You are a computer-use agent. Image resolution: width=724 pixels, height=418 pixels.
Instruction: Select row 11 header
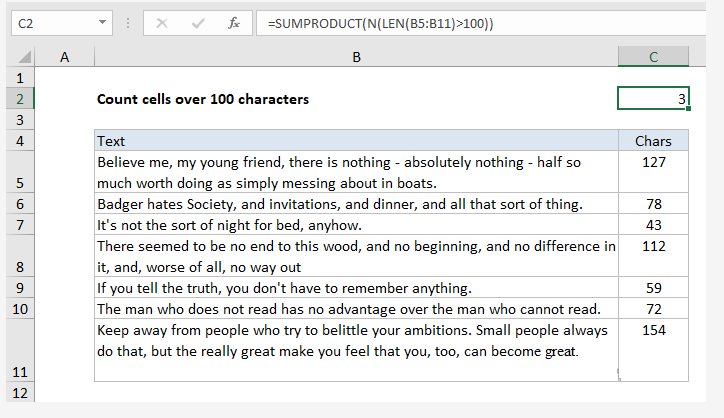[20, 350]
